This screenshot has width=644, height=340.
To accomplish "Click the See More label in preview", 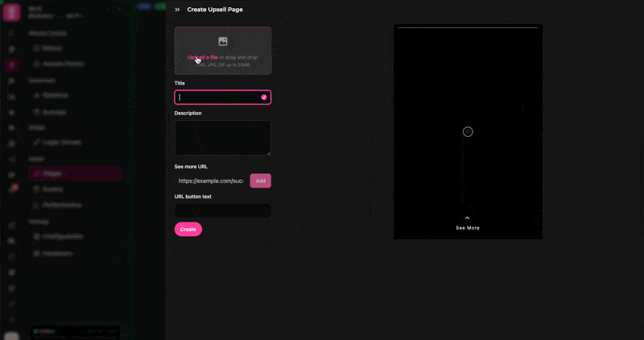I will [468, 228].
